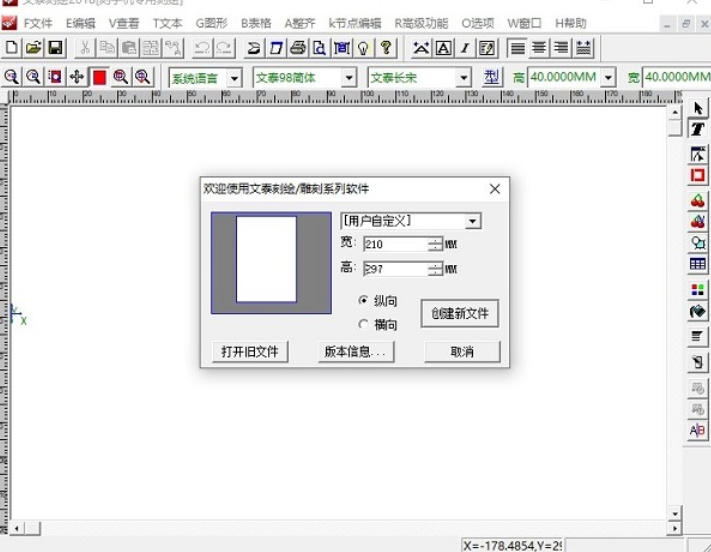Click the boxed letter A icon
The height and width of the screenshot is (552, 711).
tap(443, 48)
